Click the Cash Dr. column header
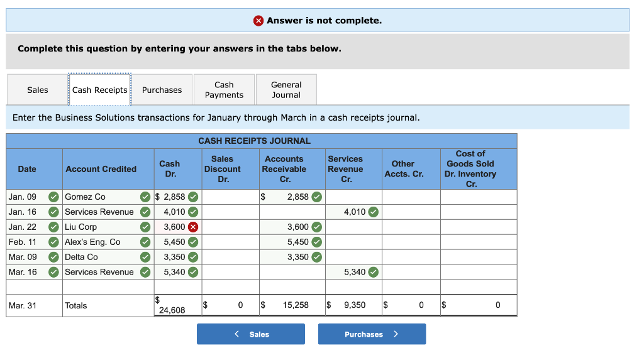This screenshot has width=644, height=353. coord(178,169)
